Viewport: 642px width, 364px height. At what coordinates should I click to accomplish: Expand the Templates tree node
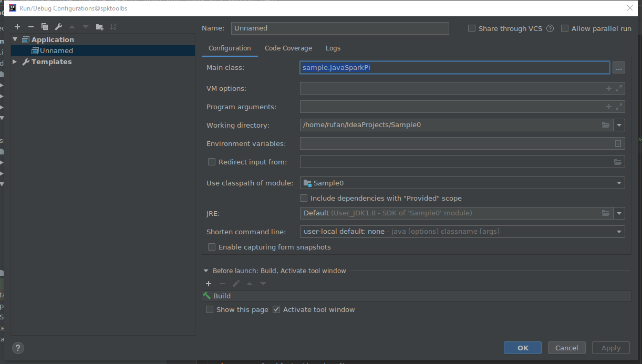click(x=15, y=61)
